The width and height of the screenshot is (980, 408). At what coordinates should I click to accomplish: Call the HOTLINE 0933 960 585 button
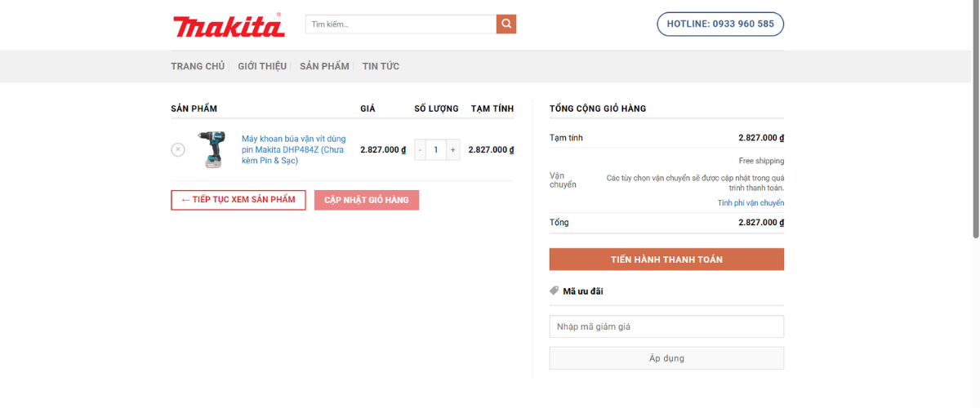click(720, 24)
